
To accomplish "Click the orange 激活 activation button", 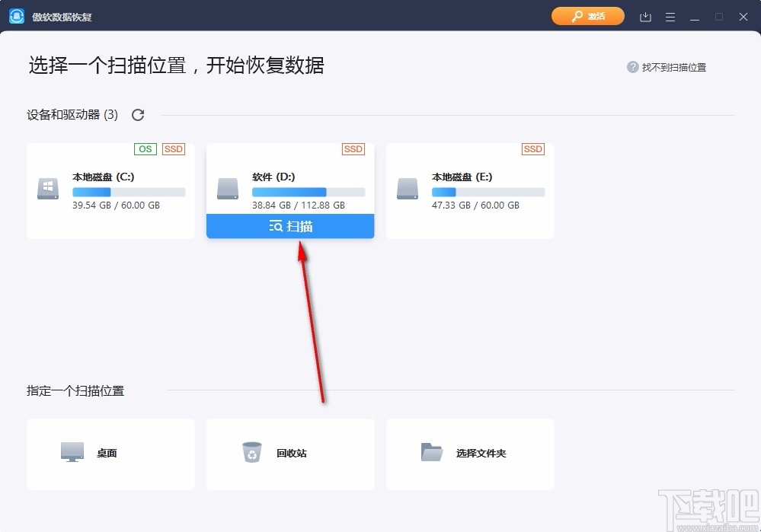I will 587,16.
